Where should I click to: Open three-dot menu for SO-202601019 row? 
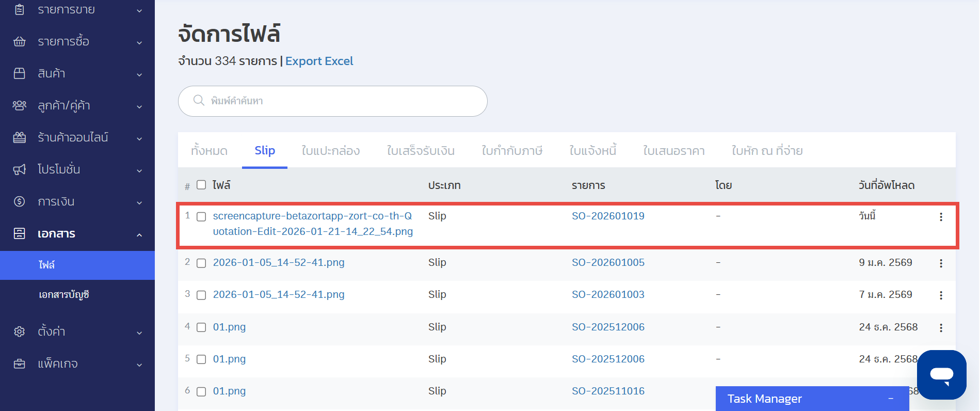tap(941, 217)
